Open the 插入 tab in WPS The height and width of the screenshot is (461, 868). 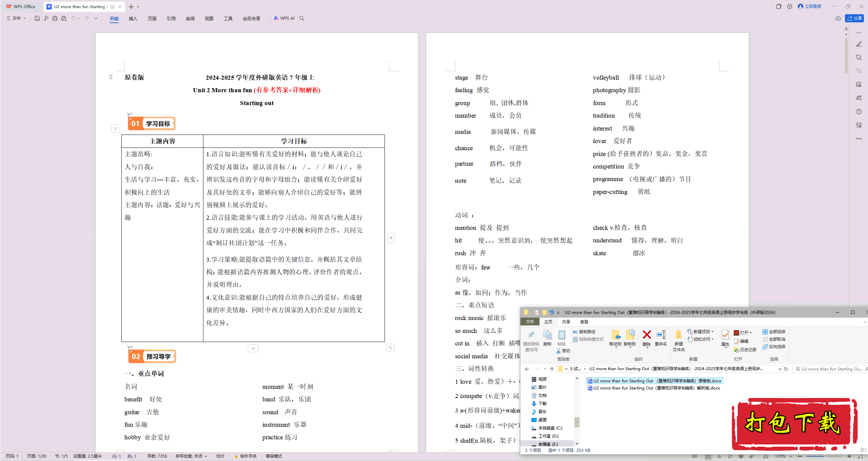coord(133,19)
